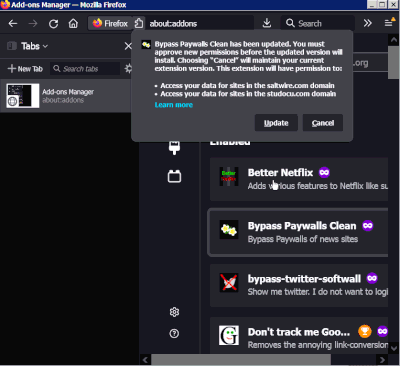This screenshot has width=400, height=366.
Task: Open Bypass Paywalls Clean extension details
Action: 298,232
